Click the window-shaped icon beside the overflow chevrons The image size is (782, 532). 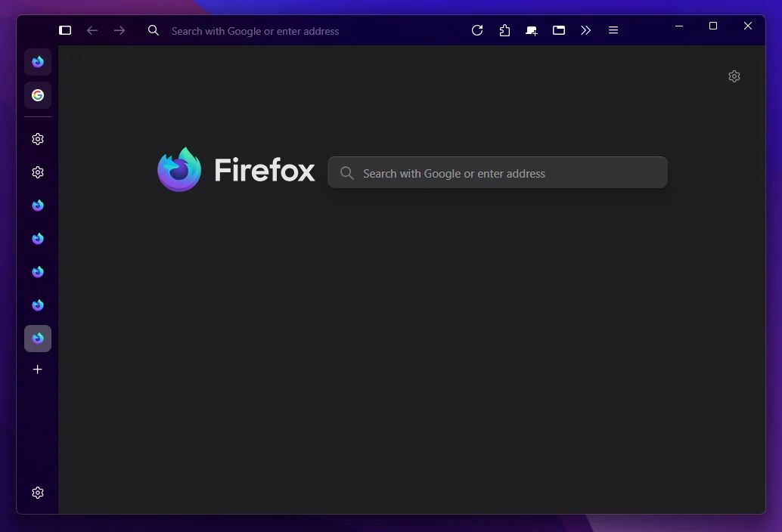coord(559,30)
